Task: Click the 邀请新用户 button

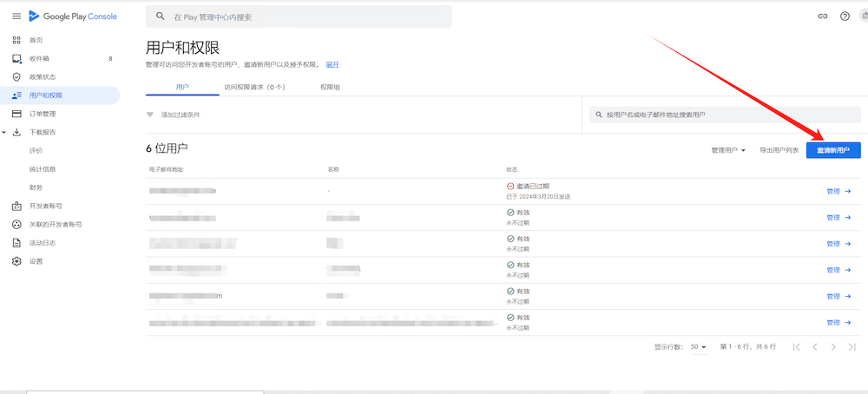Action: [833, 150]
